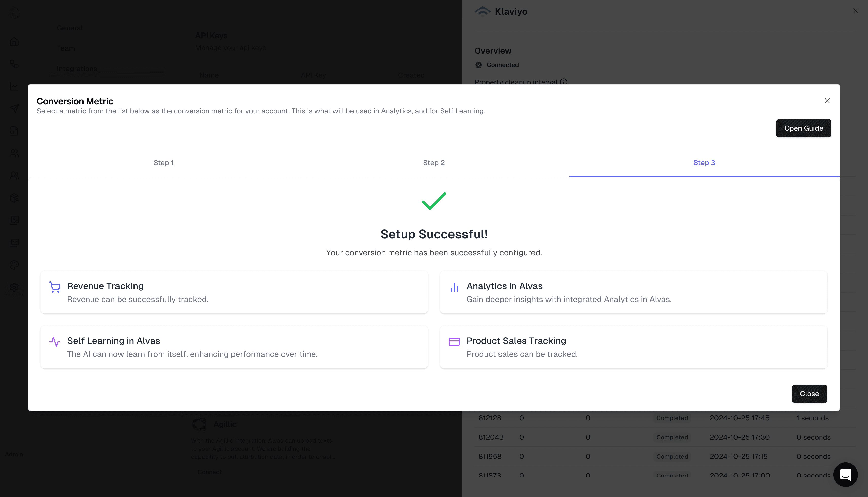The image size is (868, 497).
Task: Click the Agillic logo icon
Action: (x=199, y=424)
